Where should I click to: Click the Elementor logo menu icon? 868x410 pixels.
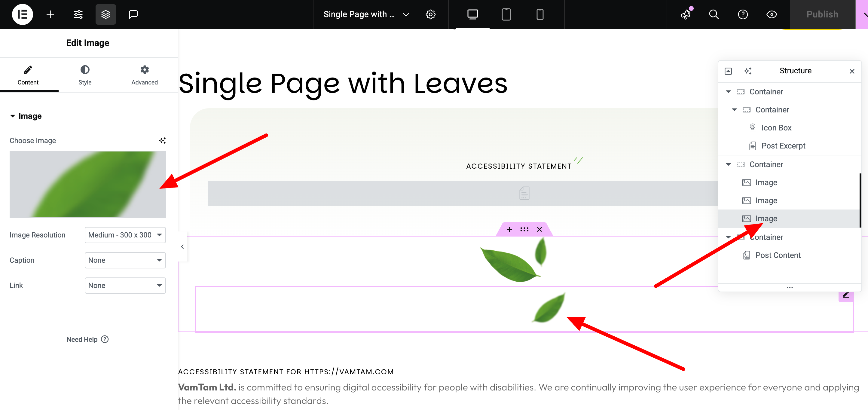[x=22, y=14]
